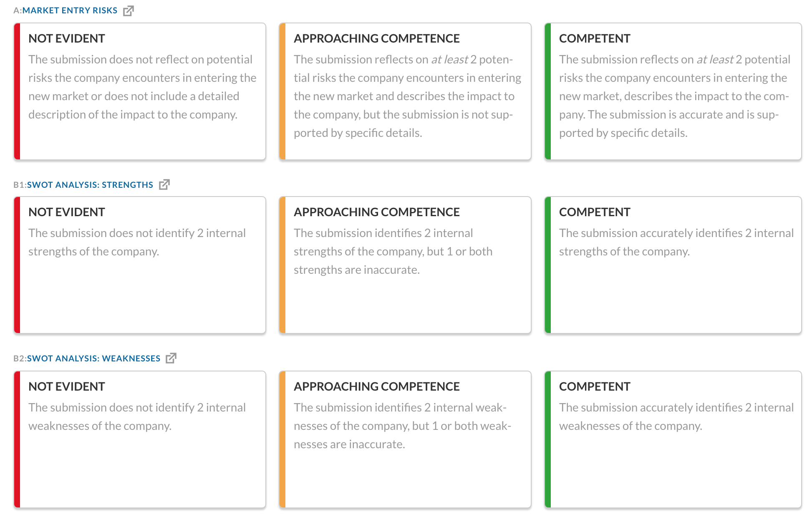812x520 pixels.
Task: Open the SWOT Analysis: Weaknesses heading link
Action: 93,358
